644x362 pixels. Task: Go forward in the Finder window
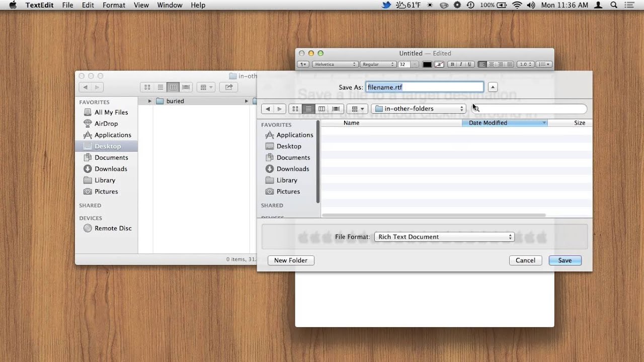point(97,87)
